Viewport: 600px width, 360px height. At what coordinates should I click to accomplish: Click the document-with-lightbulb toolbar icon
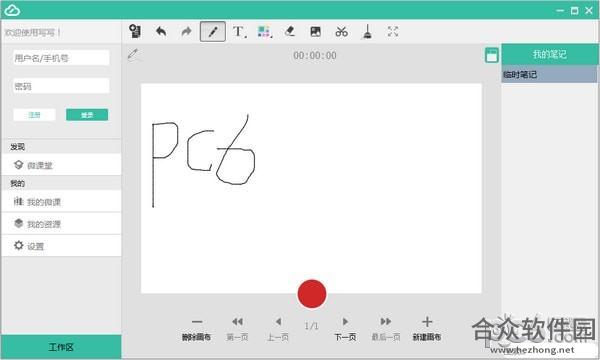[x=135, y=31]
